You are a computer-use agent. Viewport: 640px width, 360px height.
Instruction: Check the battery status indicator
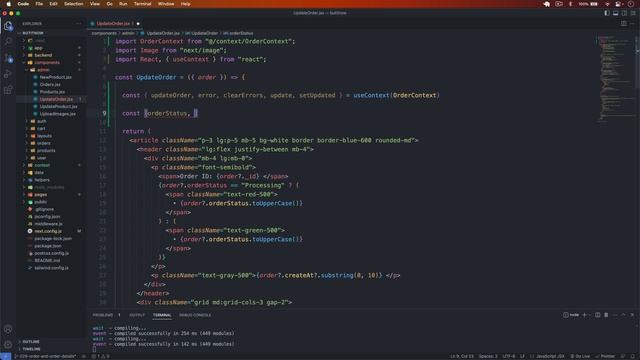(x=588, y=4)
